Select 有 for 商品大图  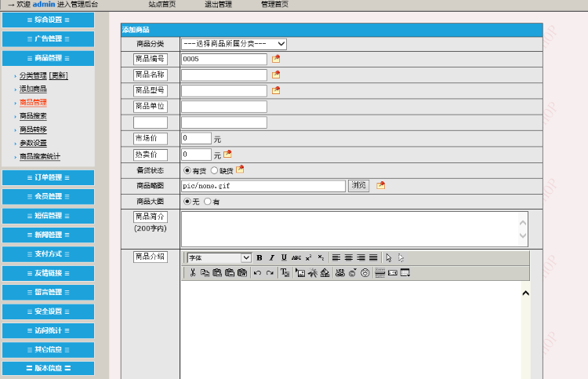coord(208,201)
